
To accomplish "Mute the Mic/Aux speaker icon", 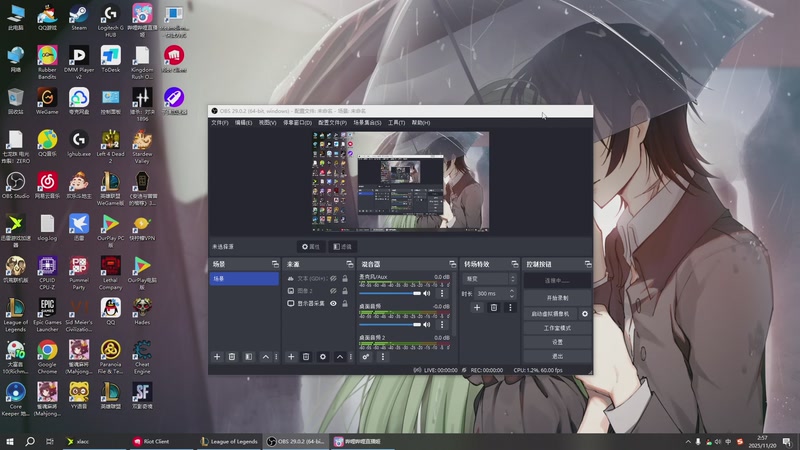I will [427, 293].
